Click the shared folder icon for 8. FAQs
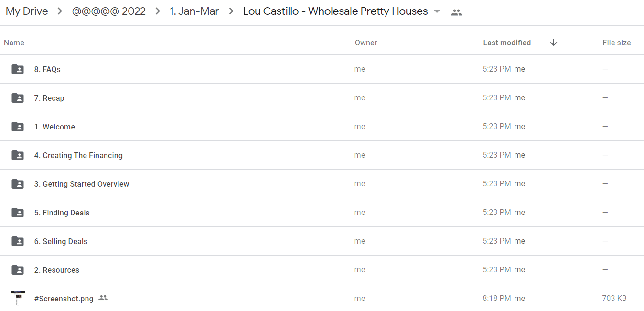The width and height of the screenshot is (644, 311). point(18,69)
